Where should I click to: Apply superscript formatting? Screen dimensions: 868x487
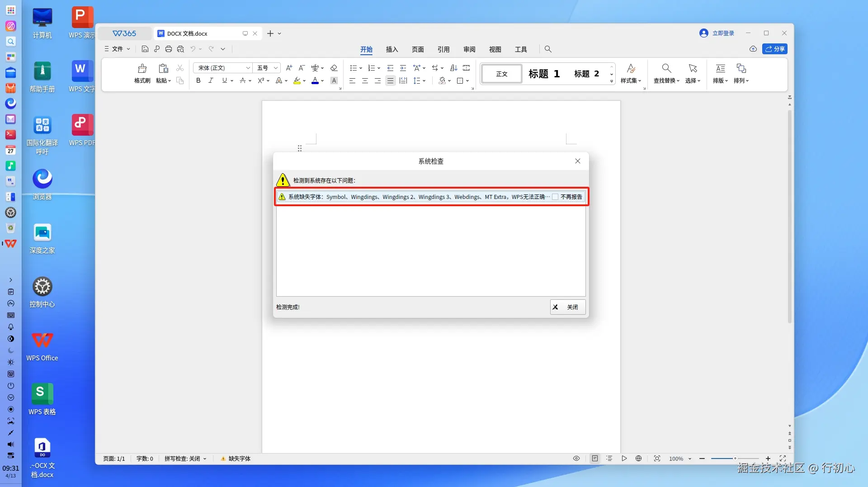pos(261,80)
